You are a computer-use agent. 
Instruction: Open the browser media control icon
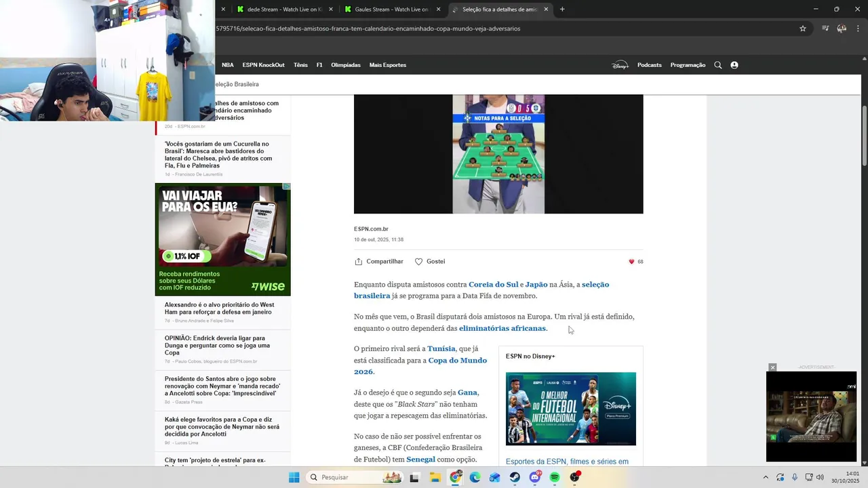825,28
